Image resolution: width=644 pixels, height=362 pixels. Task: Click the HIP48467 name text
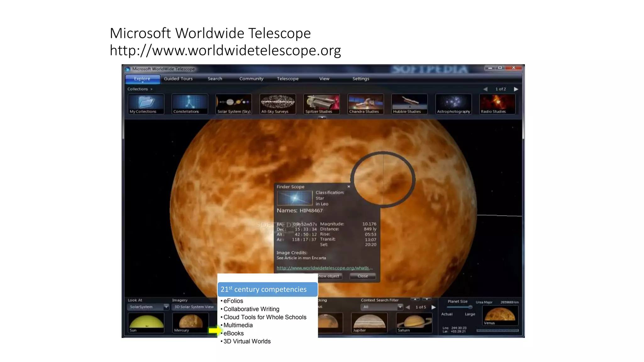point(311,211)
